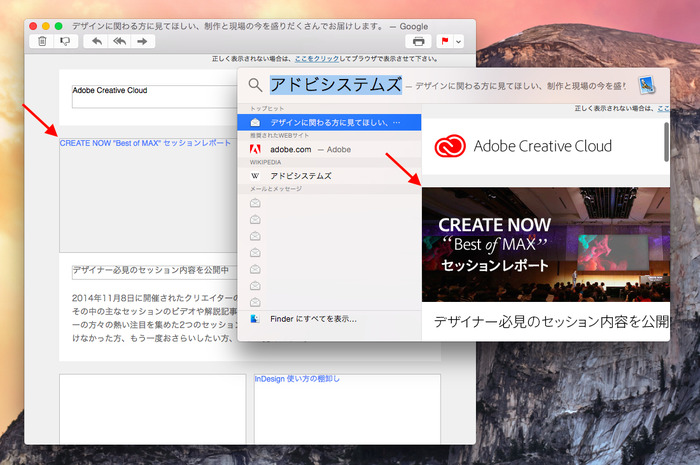Print the email using the printer icon
The height and width of the screenshot is (465, 700).
[418, 42]
